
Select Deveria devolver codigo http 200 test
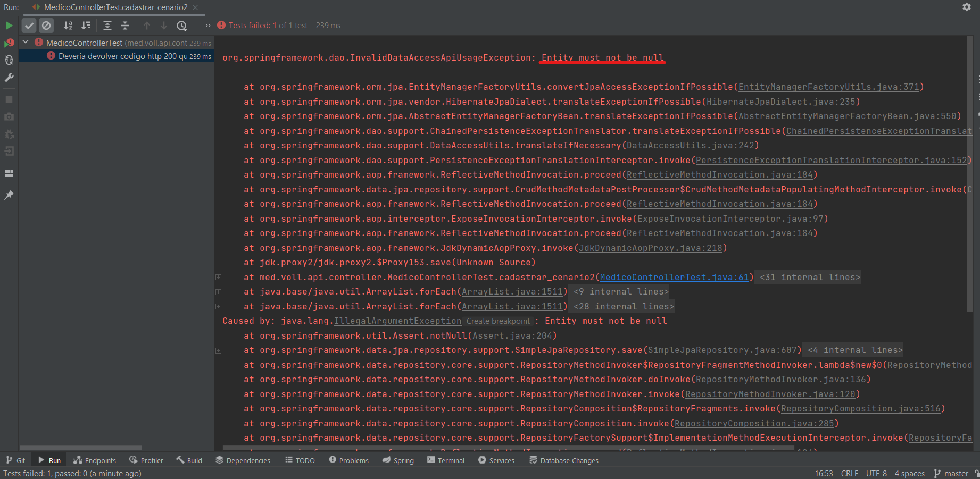point(117,56)
